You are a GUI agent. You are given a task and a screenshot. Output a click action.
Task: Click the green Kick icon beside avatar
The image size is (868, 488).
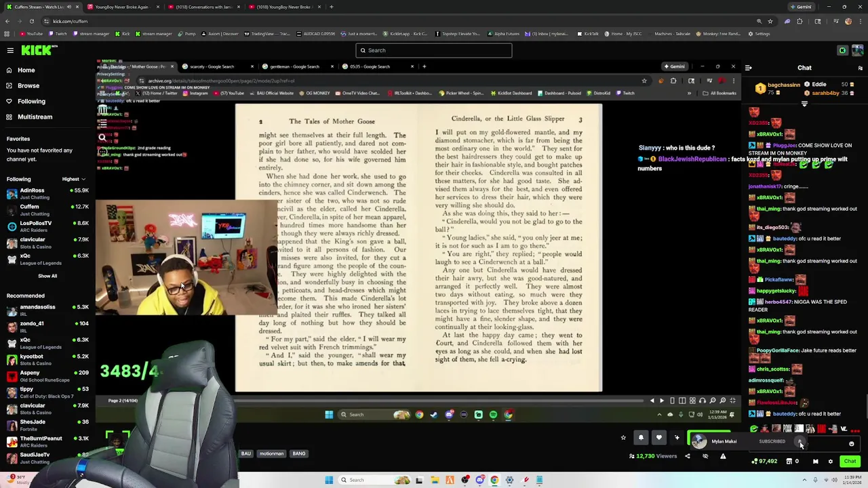(x=842, y=50)
